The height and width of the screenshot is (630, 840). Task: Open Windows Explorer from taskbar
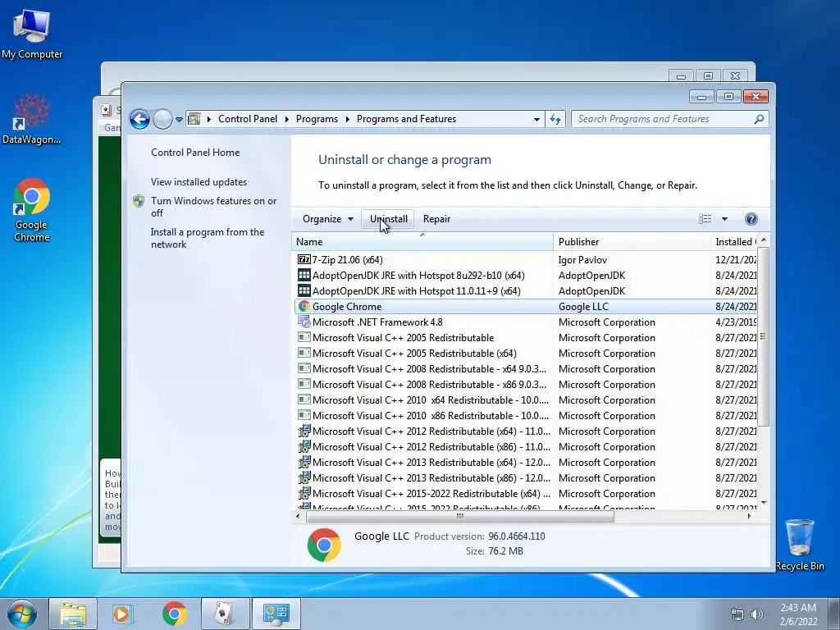tap(73, 614)
